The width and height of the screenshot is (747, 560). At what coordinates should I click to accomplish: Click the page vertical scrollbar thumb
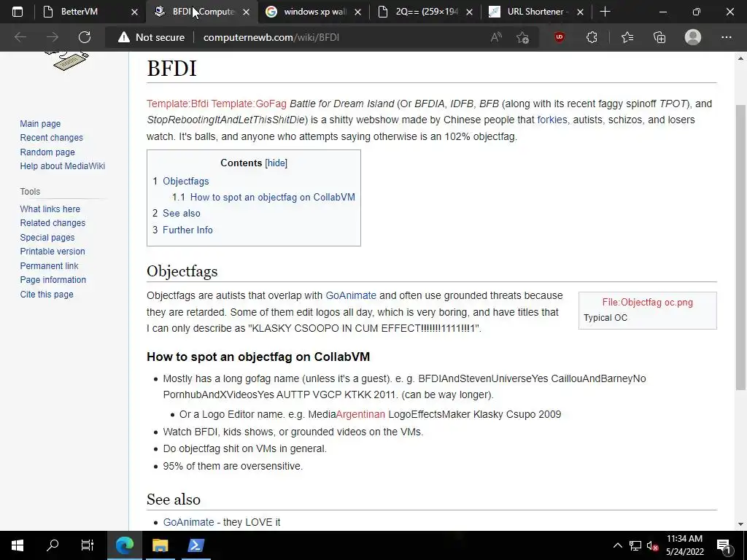(740, 246)
